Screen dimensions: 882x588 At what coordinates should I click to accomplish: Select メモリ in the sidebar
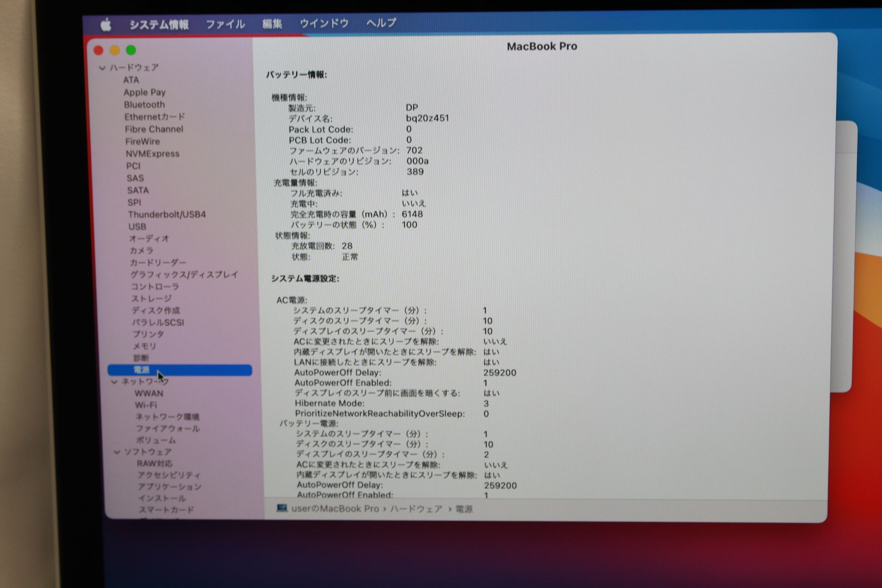point(145,346)
